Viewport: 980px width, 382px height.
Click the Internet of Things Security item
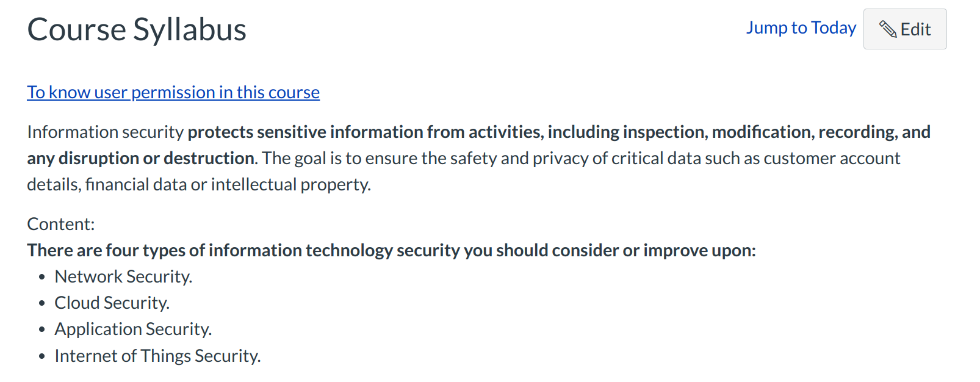tap(157, 356)
